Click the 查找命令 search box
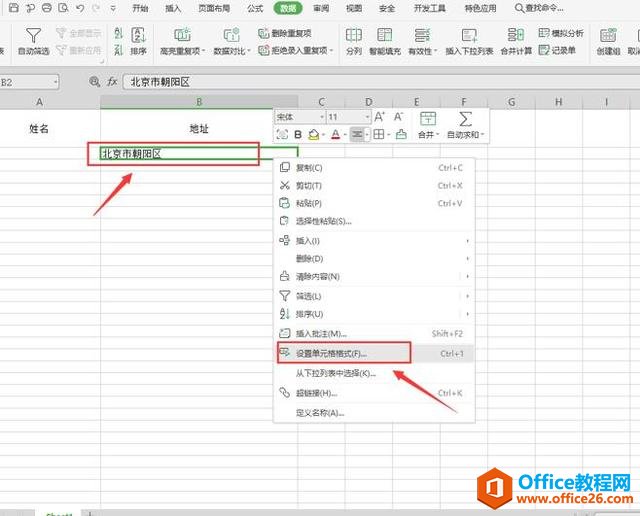This screenshot has width=640, height=516. pyautogui.click(x=540, y=8)
